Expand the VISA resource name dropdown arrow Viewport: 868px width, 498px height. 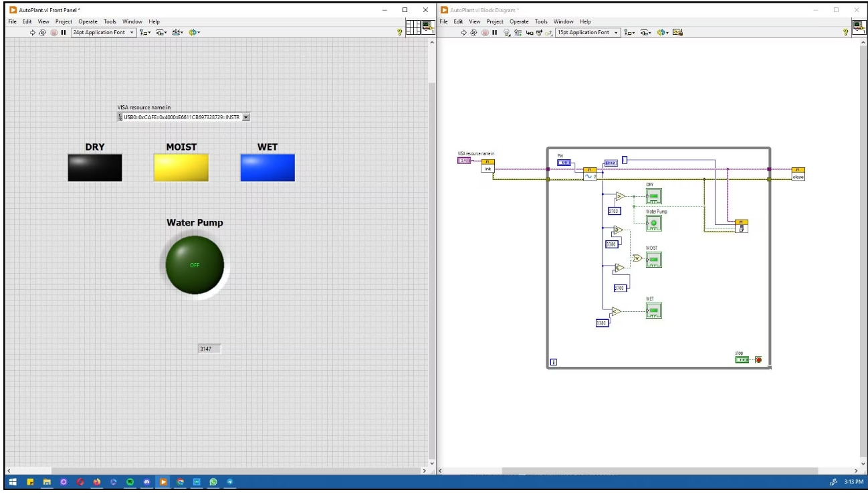tap(245, 117)
